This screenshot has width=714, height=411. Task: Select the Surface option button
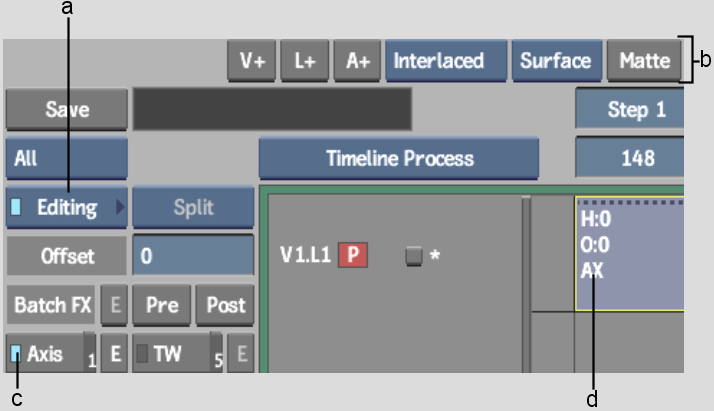[x=557, y=61]
